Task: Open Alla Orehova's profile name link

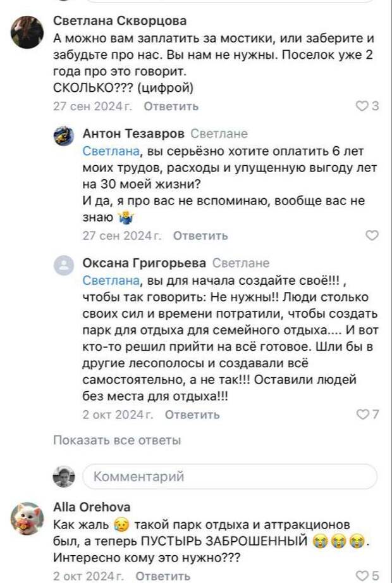Action: (x=92, y=506)
